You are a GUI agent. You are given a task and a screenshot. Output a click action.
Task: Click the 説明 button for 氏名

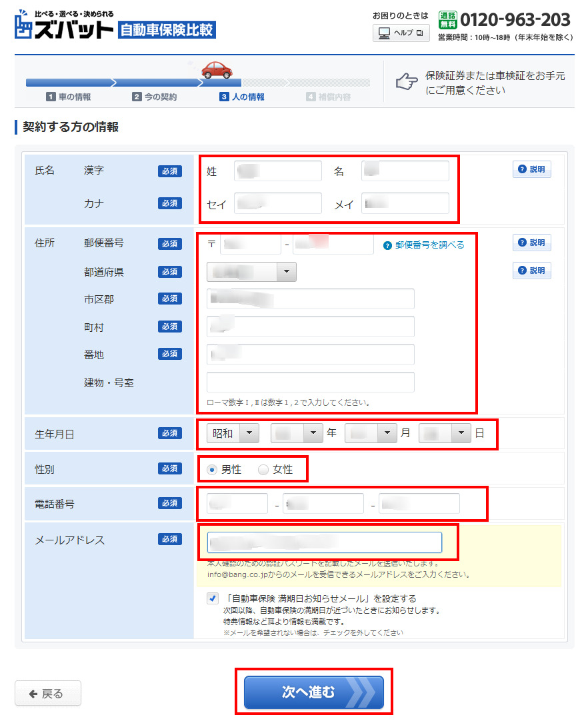click(x=531, y=169)
